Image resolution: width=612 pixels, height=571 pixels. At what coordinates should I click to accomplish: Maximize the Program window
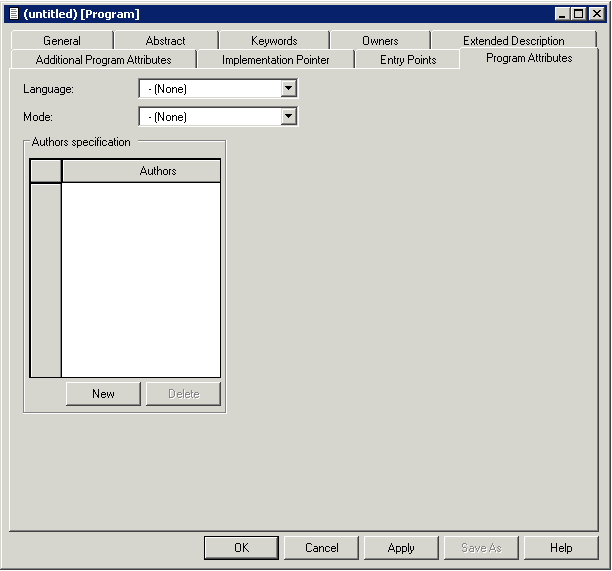click(x=578, y=14)
